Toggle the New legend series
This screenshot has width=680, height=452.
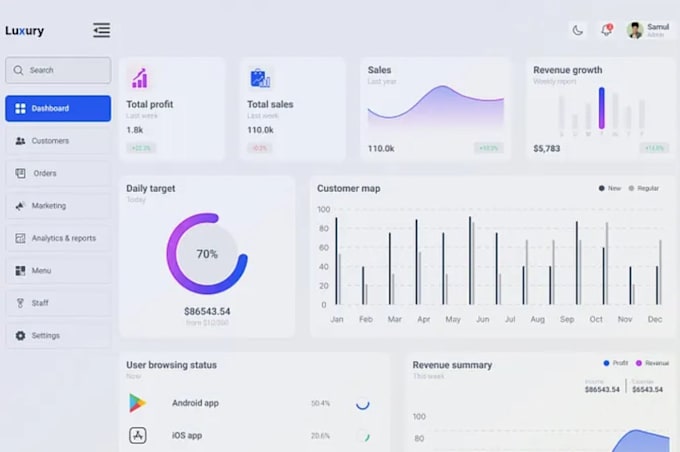(x=610, y=188)
